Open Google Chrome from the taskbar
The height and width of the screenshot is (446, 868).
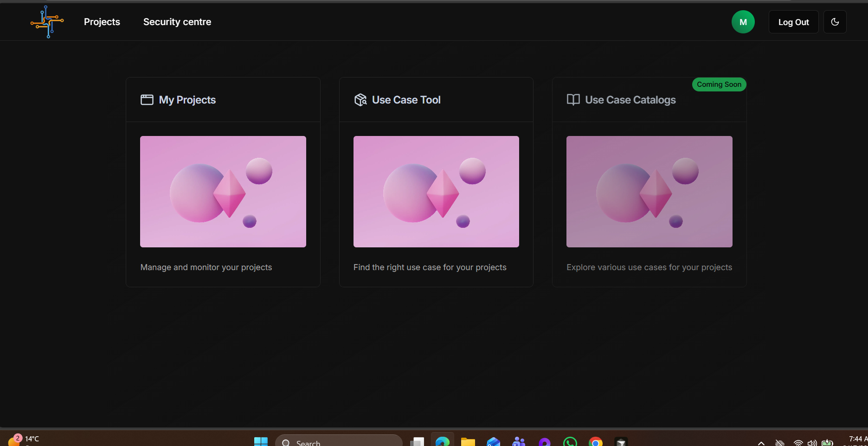coord(595,442)
